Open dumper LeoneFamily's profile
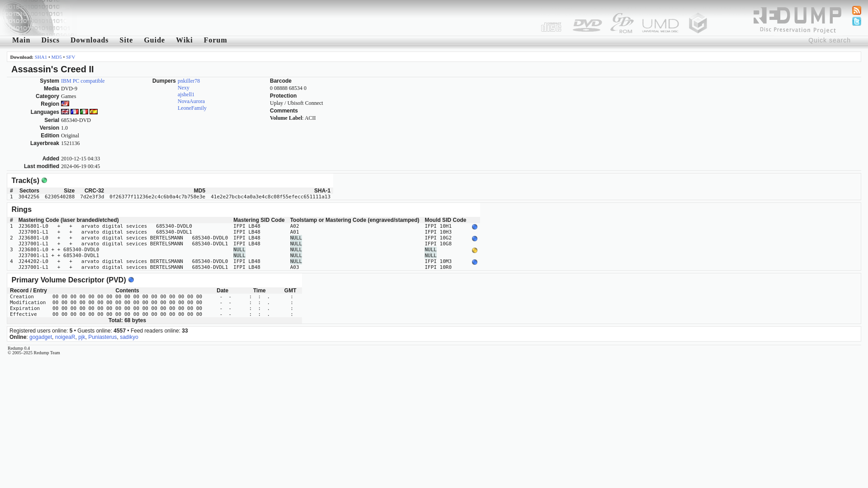The height and width of the screenshot is (488, 868). click(x=192, y=108)
